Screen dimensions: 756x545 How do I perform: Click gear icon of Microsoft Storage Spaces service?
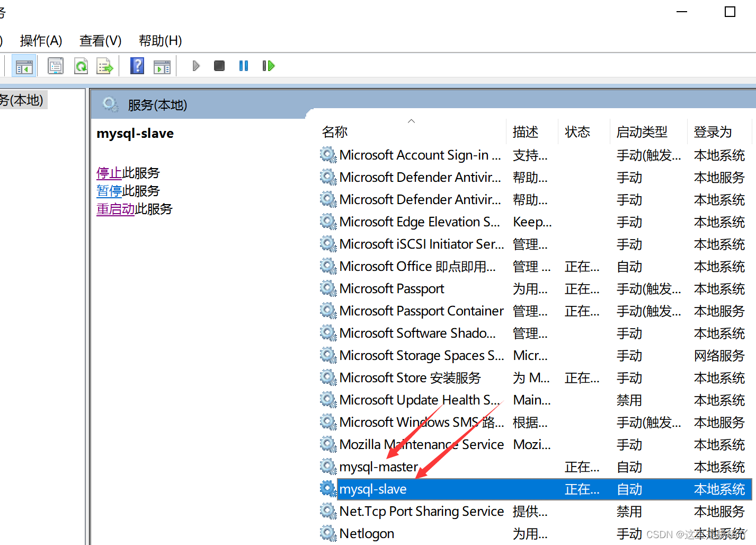[x=328, y=355]
